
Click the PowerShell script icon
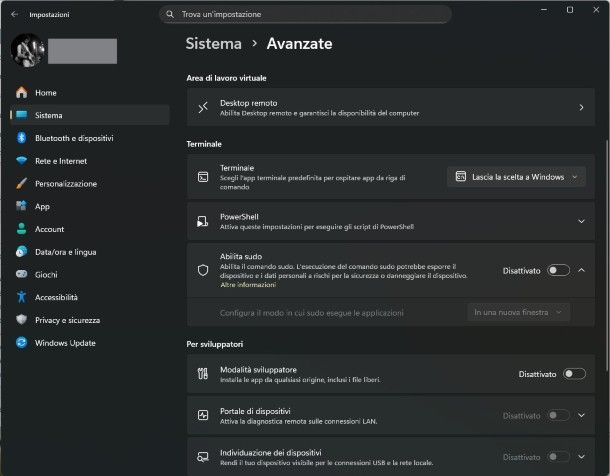pos(203,221)
